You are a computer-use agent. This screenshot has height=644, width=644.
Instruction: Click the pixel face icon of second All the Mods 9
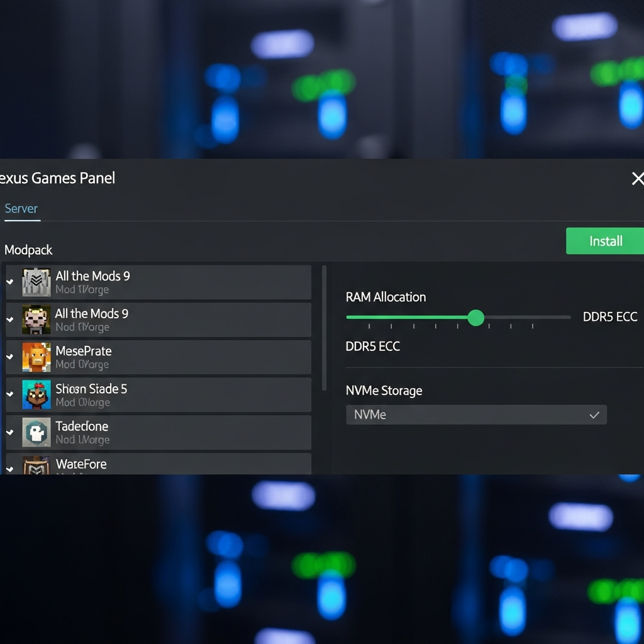point(36,319)
